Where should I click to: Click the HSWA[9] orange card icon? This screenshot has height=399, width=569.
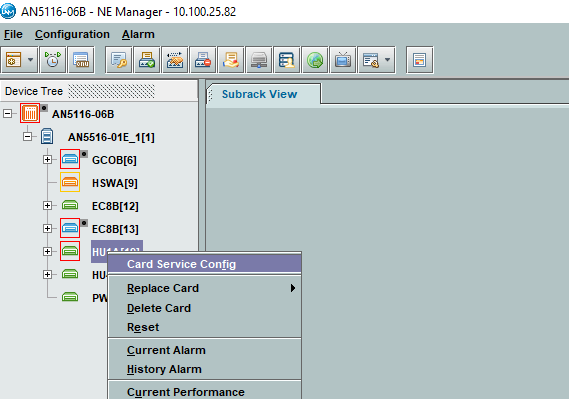pyautogui.click(x=70, y=182)
